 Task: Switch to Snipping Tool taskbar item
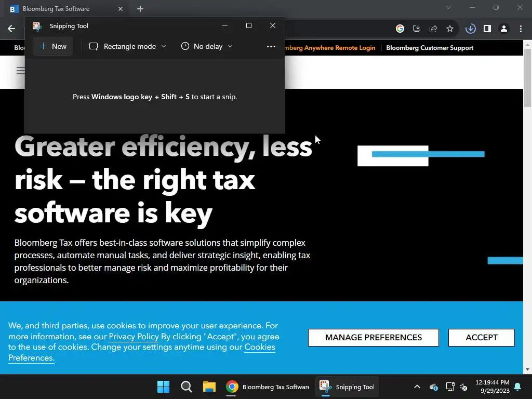(347, 387)
